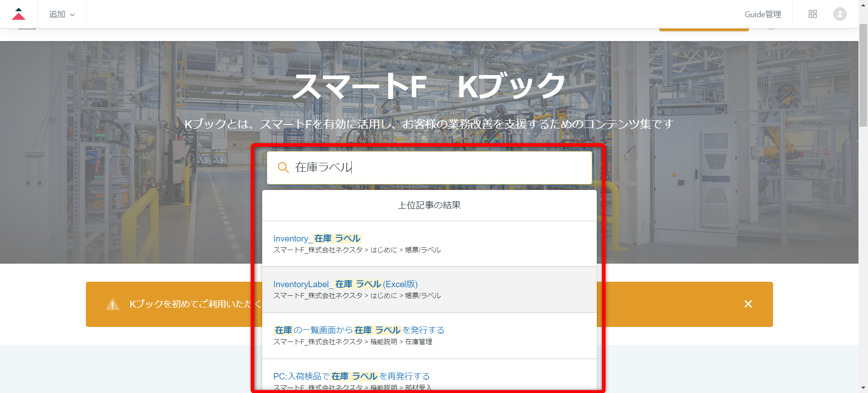Select InventoryLabel_在庫ラベル (Excel版) result
The image size is (868, 393).
[x=345, y=284]
